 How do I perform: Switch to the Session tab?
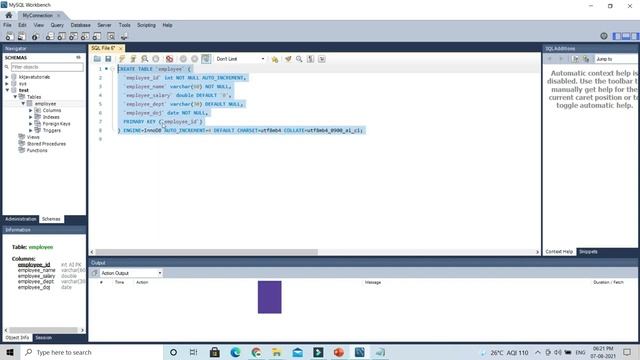(x=43, y=338)
